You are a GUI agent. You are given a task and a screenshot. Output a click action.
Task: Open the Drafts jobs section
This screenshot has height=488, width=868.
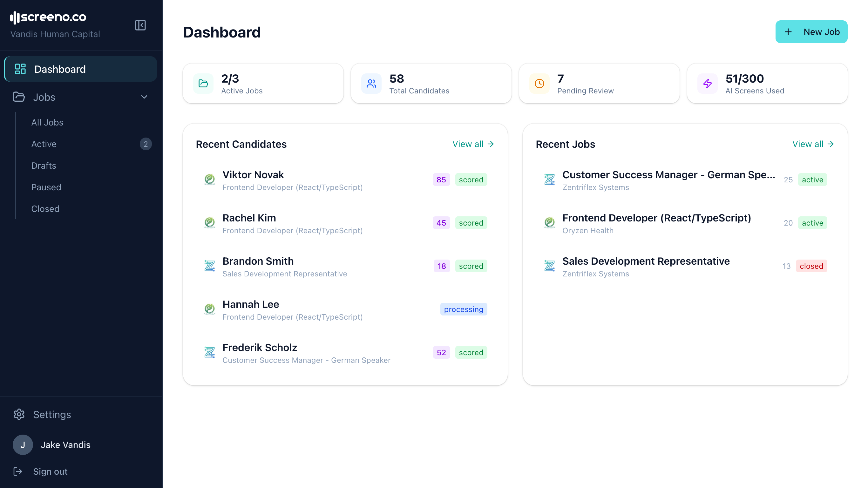(x=44, y=166)
